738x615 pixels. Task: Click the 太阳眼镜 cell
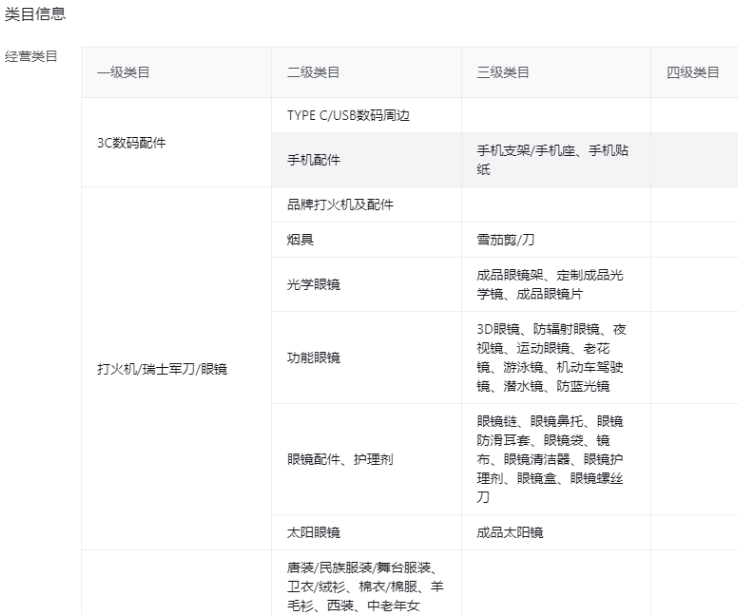313,532
